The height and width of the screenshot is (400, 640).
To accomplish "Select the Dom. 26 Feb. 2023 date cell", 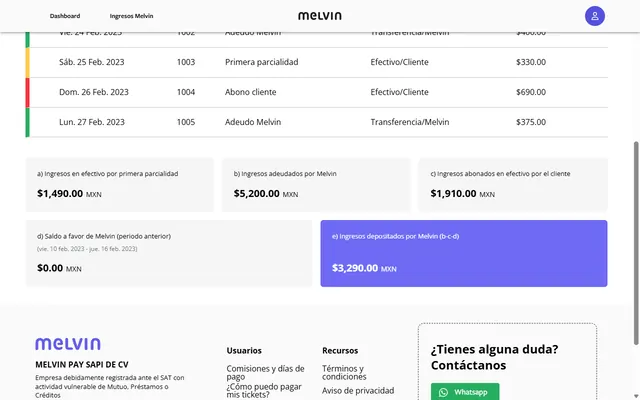I will click(94, 92).
